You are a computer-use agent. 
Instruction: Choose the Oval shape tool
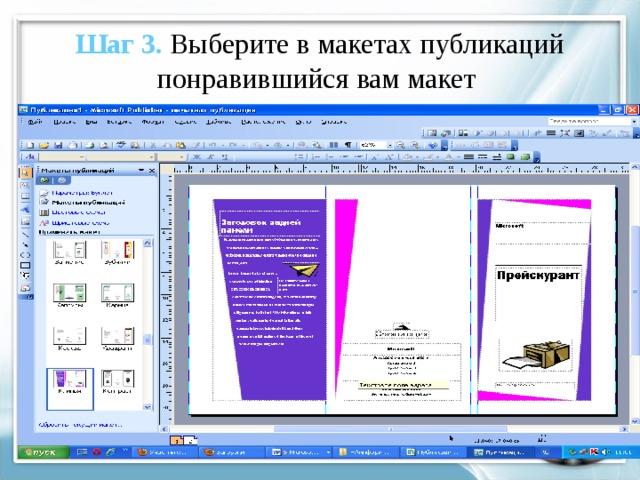(25, 255)
